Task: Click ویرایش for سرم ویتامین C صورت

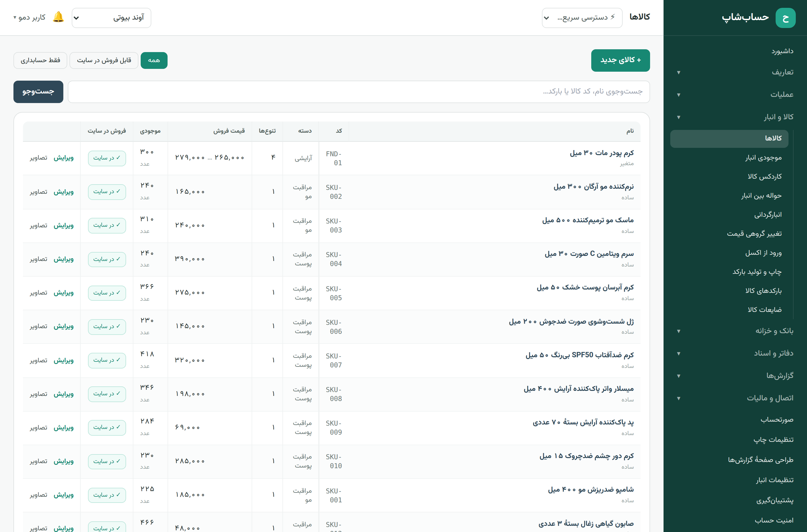Action: [x=64, y=259]
